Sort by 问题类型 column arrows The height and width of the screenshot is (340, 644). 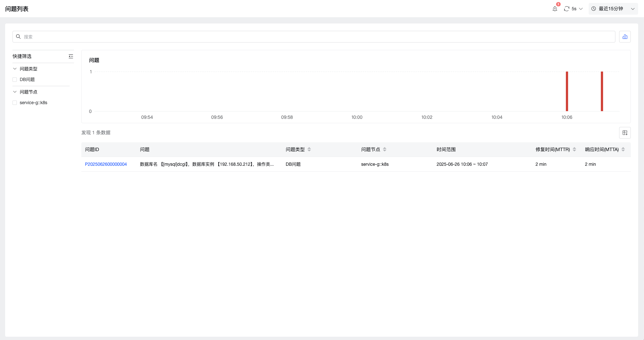pos(309,150)
